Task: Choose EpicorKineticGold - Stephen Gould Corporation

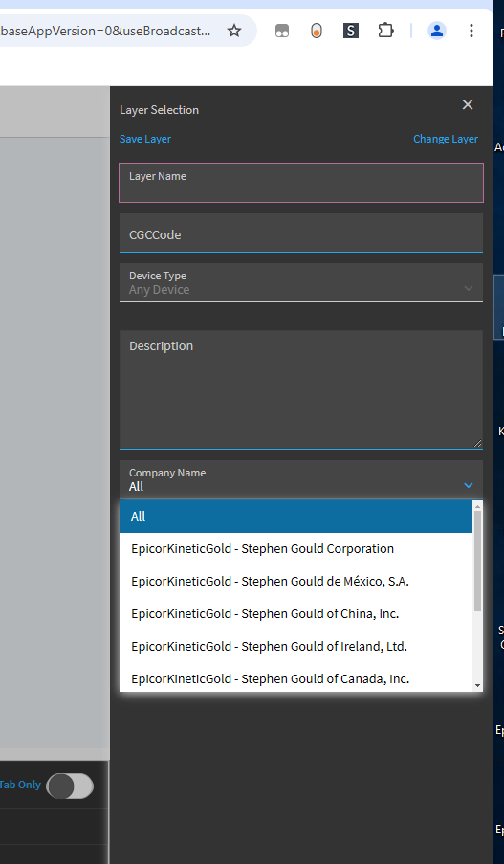Action: (296, 549)
